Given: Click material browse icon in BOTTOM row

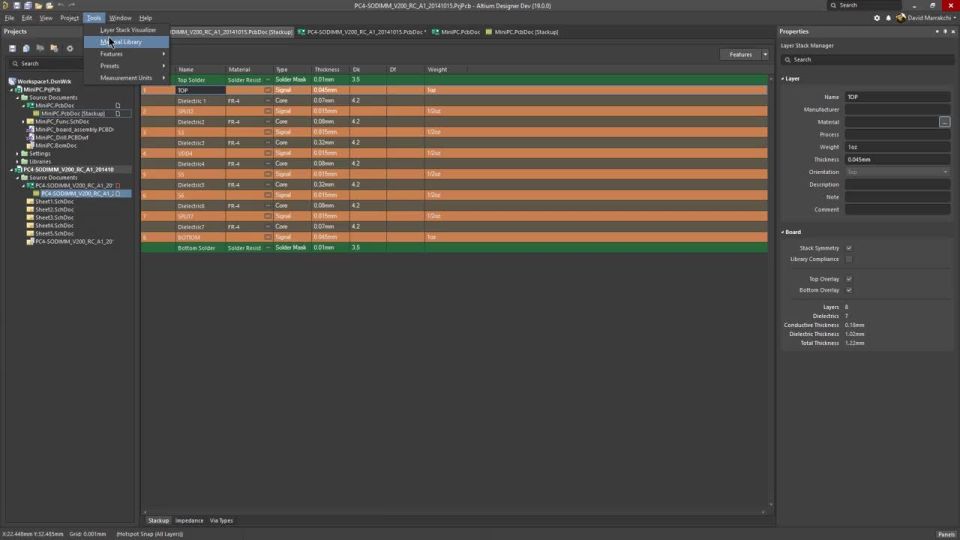Looking at the screenshot, I should 268,237.
